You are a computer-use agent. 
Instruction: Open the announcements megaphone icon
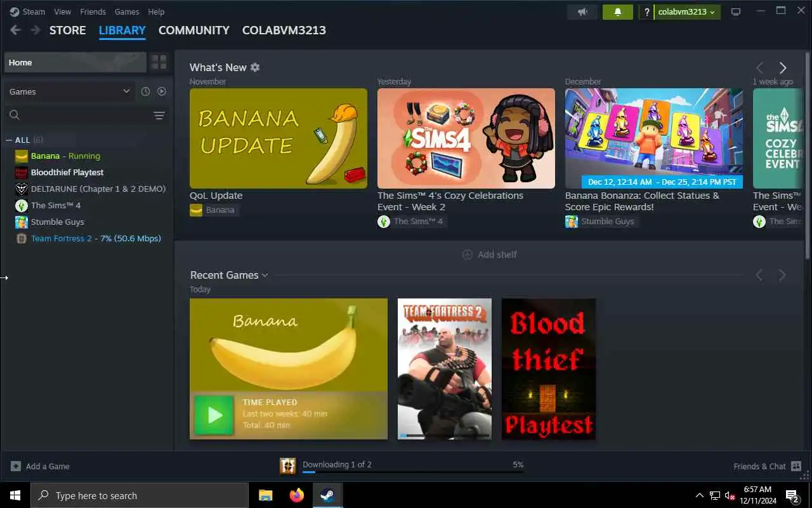point(582,12)
